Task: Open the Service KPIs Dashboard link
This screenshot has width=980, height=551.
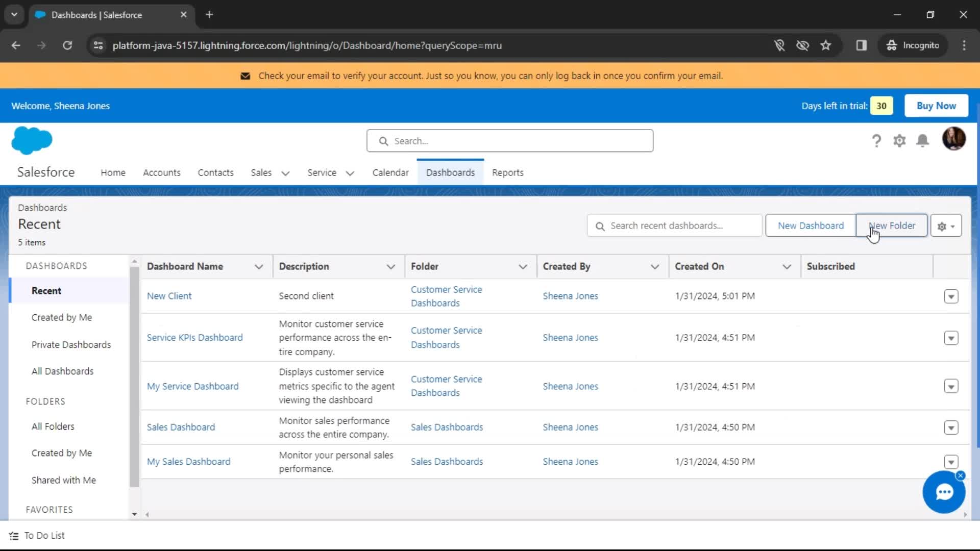Action: 194,337
